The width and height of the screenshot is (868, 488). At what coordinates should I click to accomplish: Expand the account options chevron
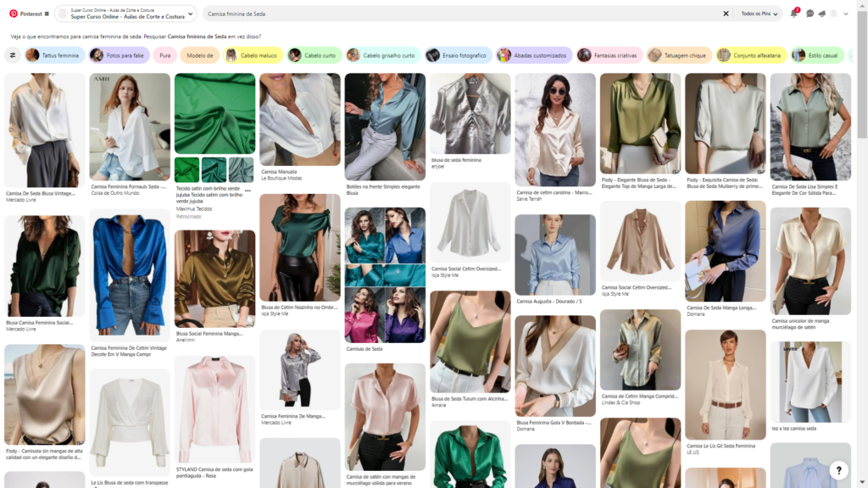point(846,14)
